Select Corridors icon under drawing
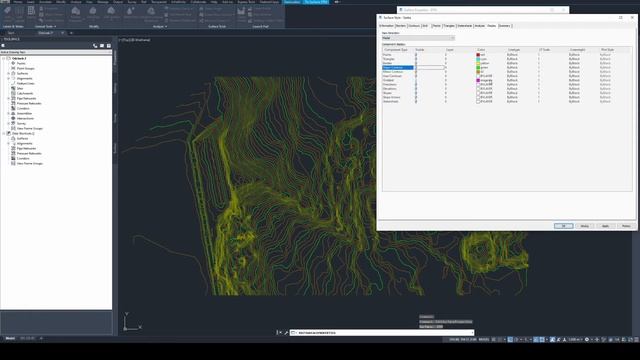 [13, 108]
